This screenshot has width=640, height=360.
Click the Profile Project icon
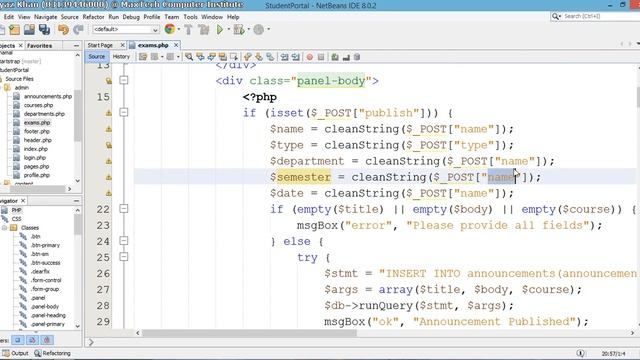(x=258, y=29)
